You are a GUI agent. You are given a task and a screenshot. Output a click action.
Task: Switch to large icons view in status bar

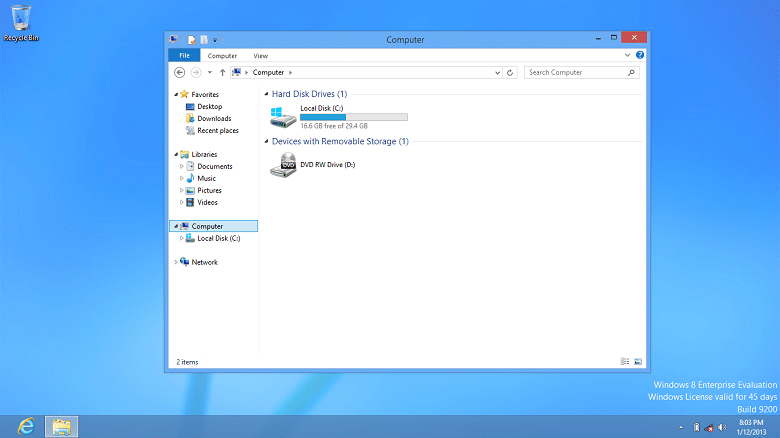tap(638, 362)
